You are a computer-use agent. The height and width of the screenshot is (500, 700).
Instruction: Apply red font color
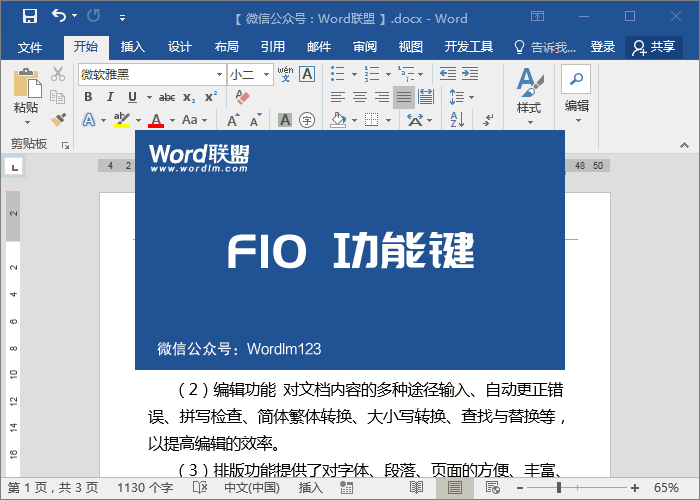[156, 120]
